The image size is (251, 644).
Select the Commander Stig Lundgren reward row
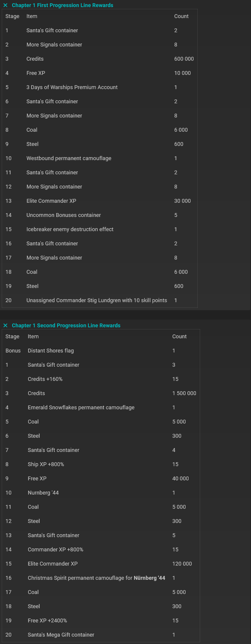[97, 300]
